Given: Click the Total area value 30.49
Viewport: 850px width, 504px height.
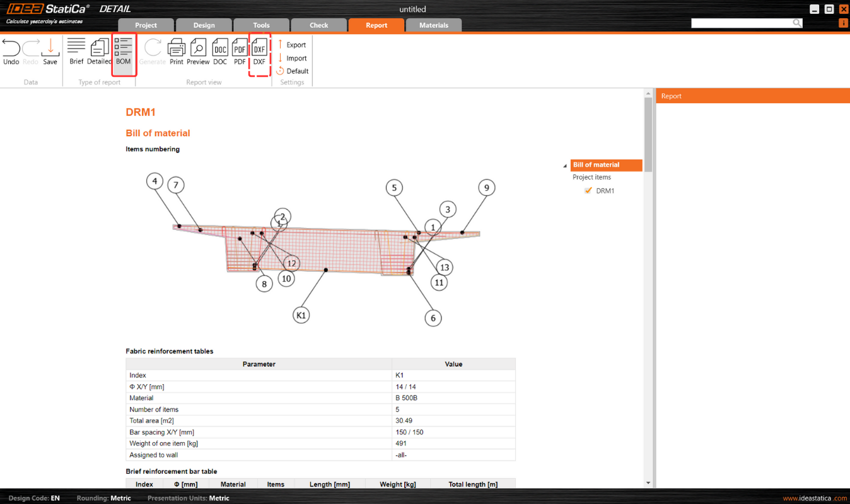Looking at the screenshot, I should click(x=453, y=421).
